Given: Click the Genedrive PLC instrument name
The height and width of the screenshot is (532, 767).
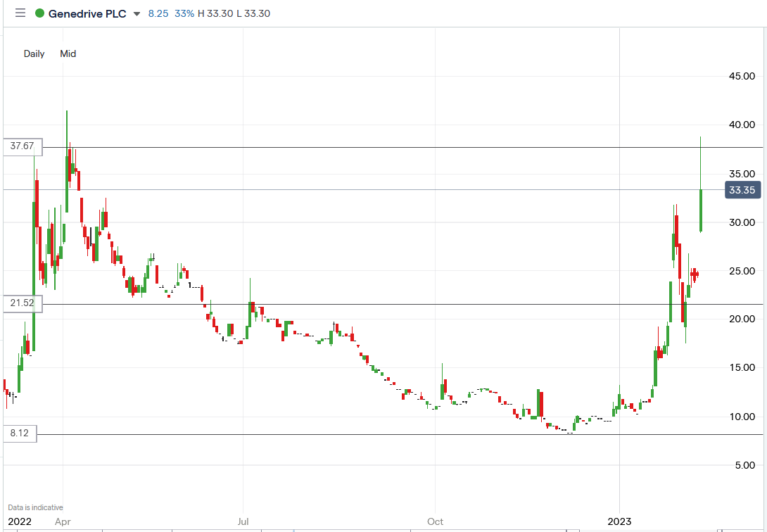Looking at the screenshot, I should [x=87, y=13].
